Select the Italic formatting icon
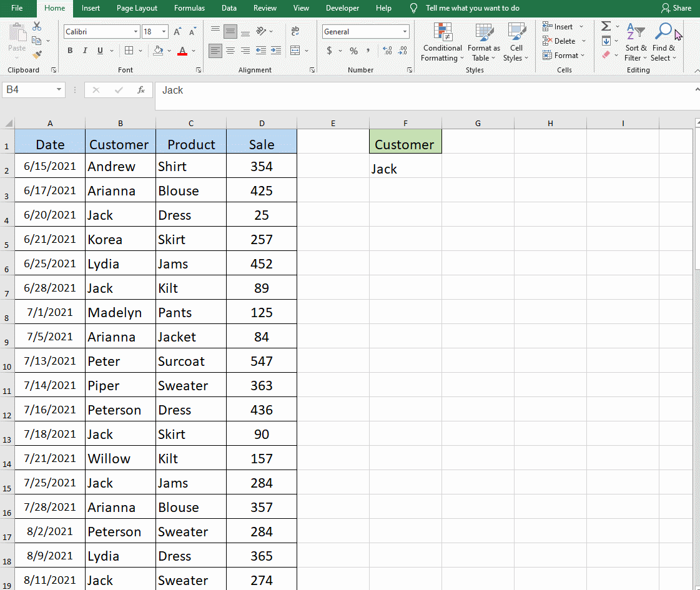700x590 pixels. tap(84, 51)
